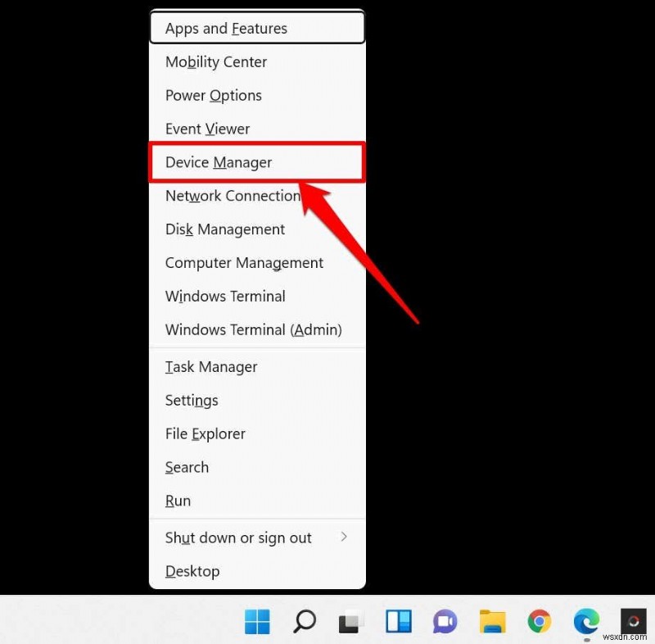This screenshot has width=655, height=644.
Task: Open Task View from the taskbar
Action: 350,623
